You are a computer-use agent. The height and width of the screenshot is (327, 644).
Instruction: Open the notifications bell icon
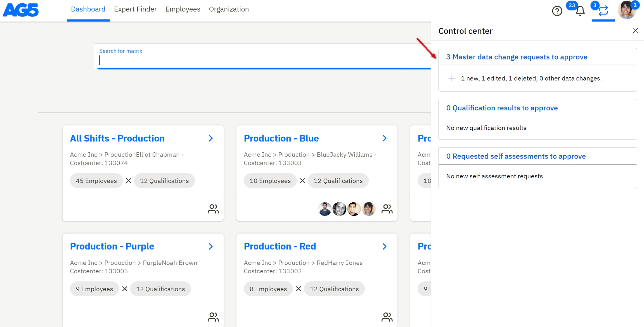point(580,11)
